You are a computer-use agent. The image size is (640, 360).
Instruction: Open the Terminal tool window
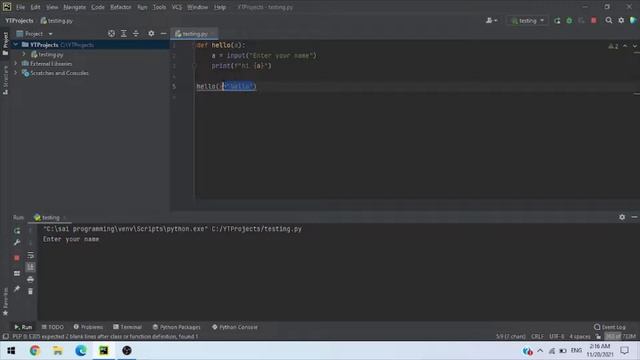coord(127,327)
